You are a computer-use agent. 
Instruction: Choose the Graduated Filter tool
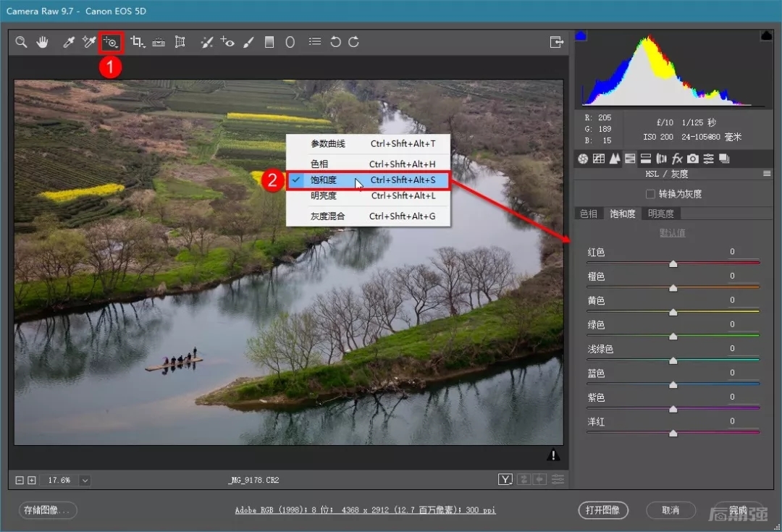tap(269, 42)
